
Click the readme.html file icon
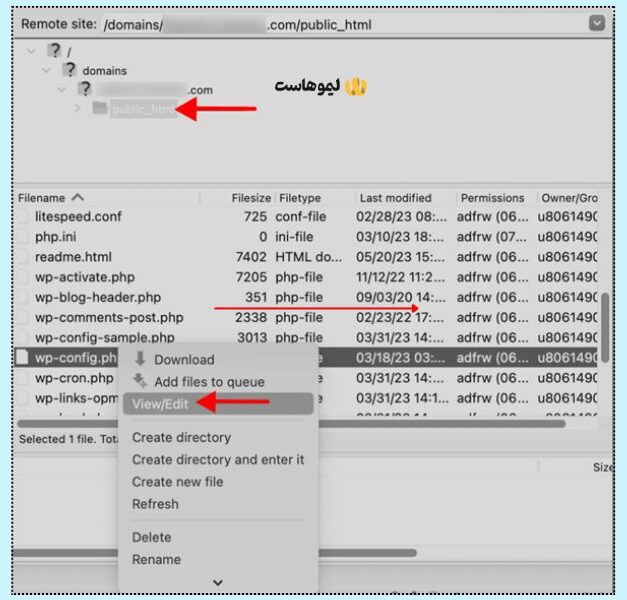pos(22,257)
